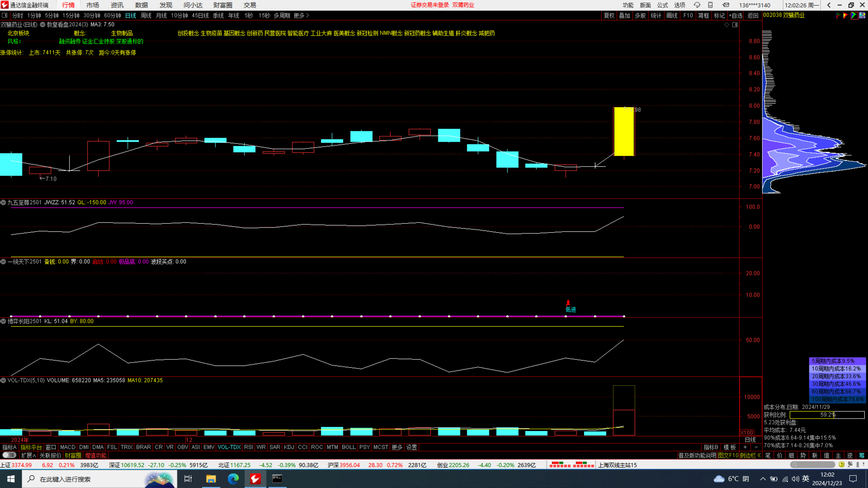
Task: Open the mail envelope messages icon
Action: (x=726, y=5)
